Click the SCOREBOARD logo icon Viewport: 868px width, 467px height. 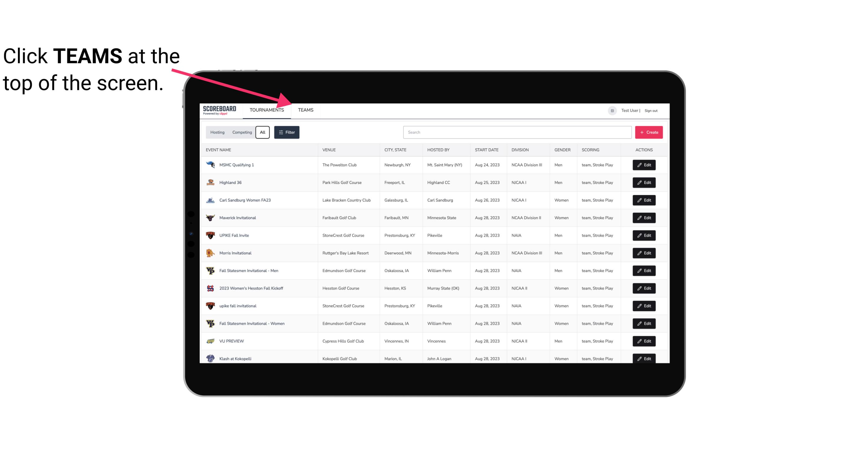219,110
